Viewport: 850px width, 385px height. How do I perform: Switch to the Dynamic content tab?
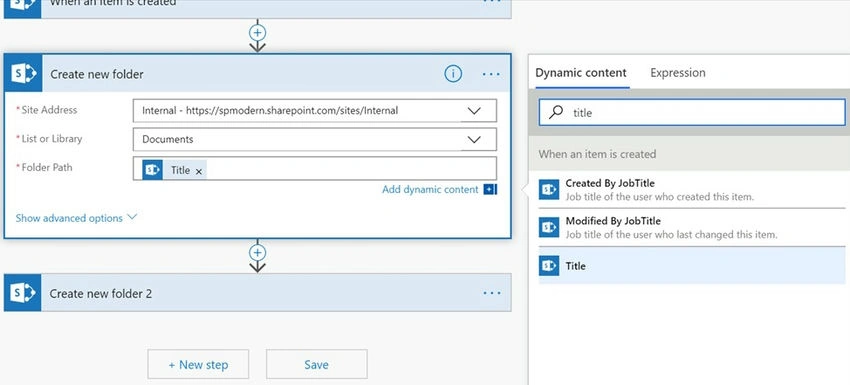pyautogui.click(x=581, y=73)
